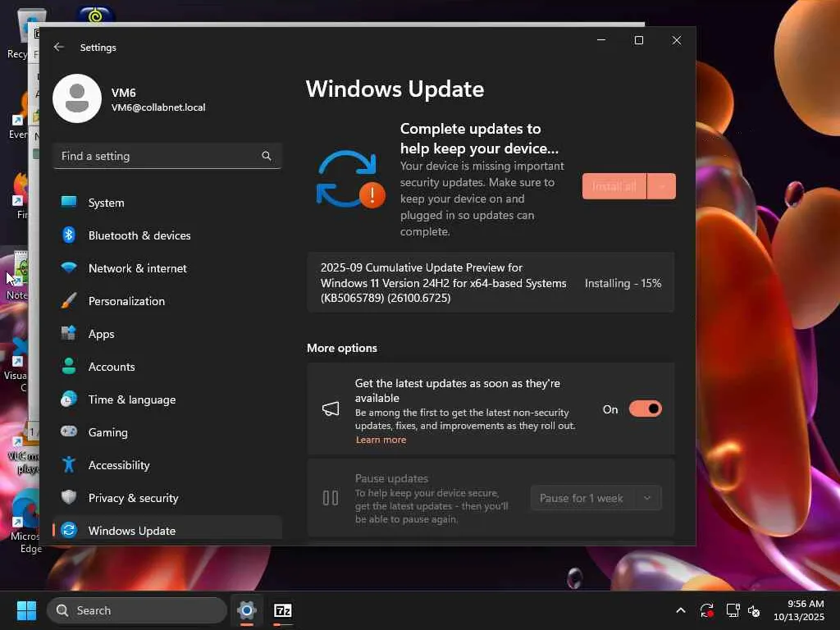Viewport: 840px width, 630px height.
Task: Click the Windows Update page title
Action: [x=395, y=89]
